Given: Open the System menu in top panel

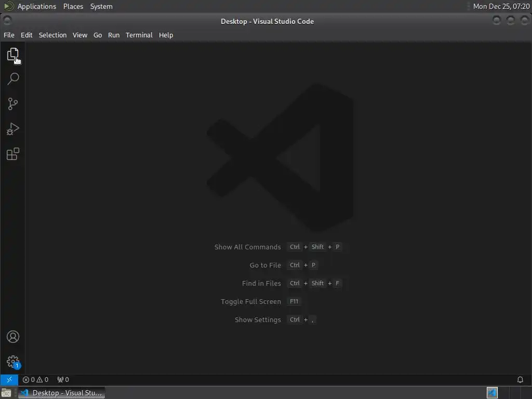Looking at the screenshot, I should 101,6.
